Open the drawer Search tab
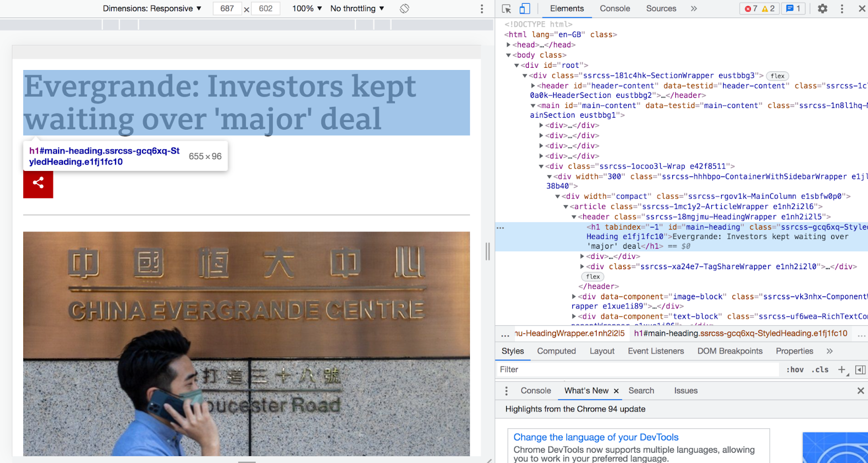 (x=641, y=391)
